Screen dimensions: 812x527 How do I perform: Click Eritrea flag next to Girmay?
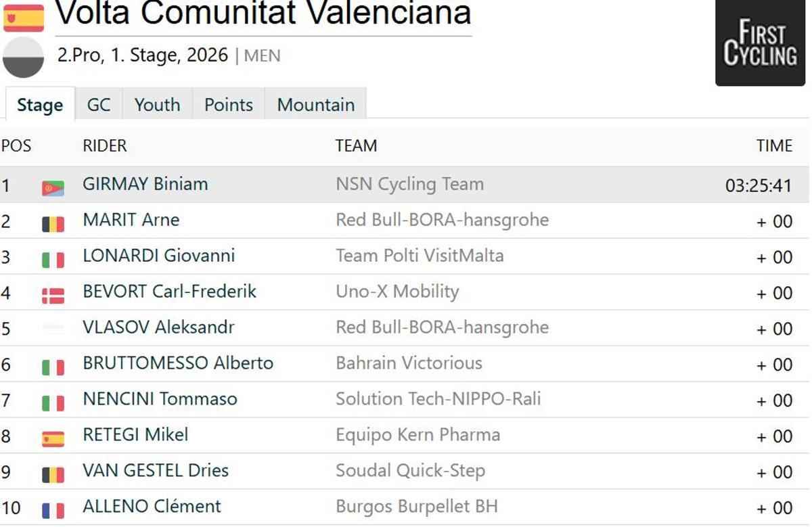[53, 188]
